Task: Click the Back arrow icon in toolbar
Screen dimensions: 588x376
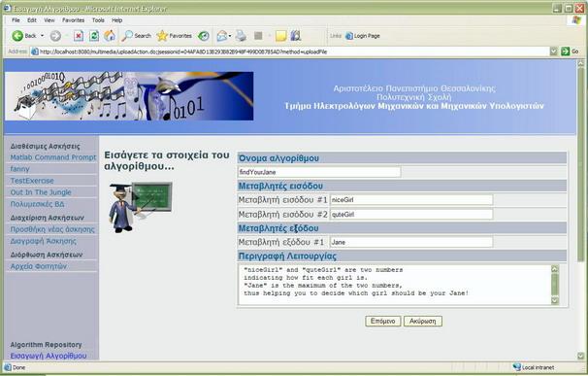Action: tap(17, 36)
